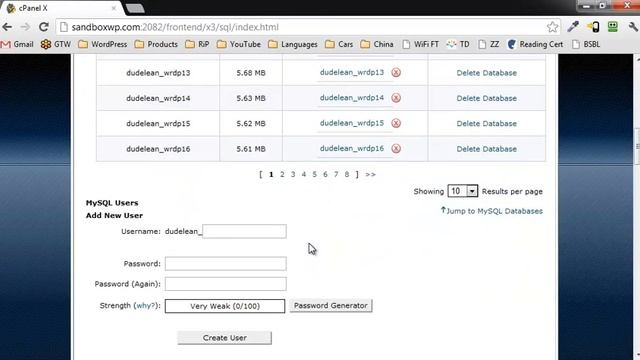
Task: Go to page 8 of databases
Action: 347,174
